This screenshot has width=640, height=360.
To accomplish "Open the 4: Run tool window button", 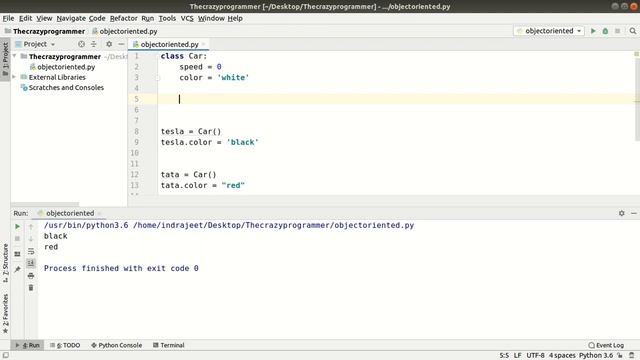I will (x=27, y=345).
